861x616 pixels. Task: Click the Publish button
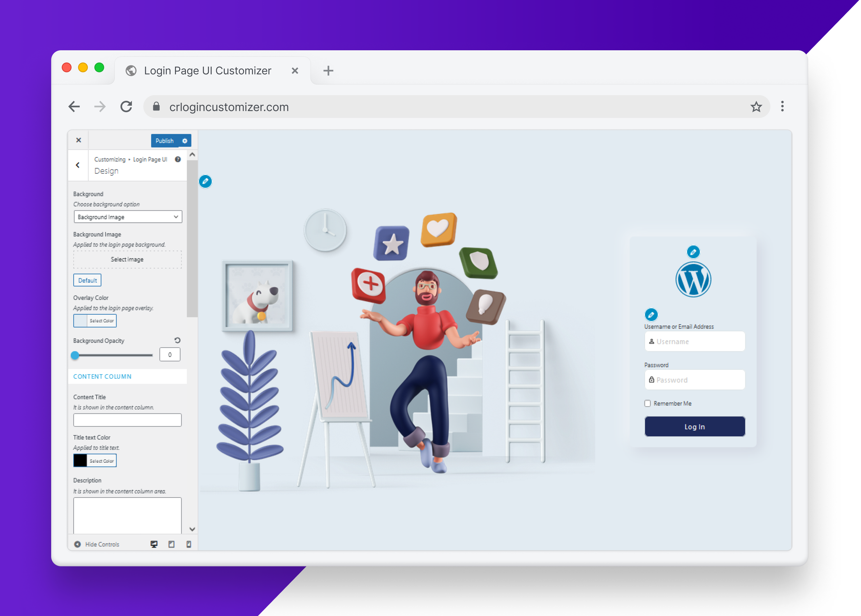pos(164,141)
